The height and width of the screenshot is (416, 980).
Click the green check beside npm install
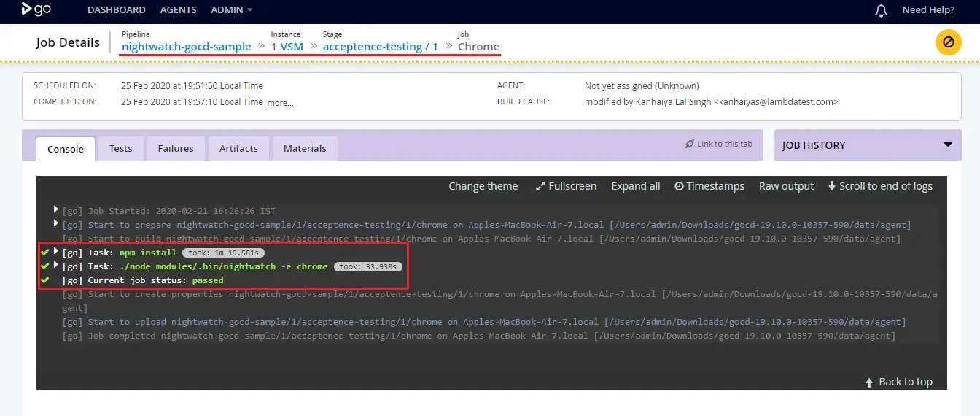45,252
